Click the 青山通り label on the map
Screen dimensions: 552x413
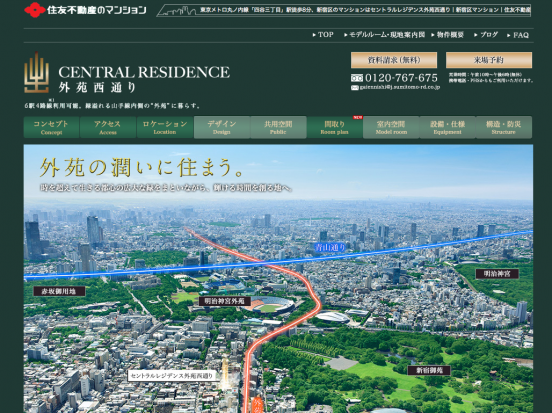click(x=330, y=248)
